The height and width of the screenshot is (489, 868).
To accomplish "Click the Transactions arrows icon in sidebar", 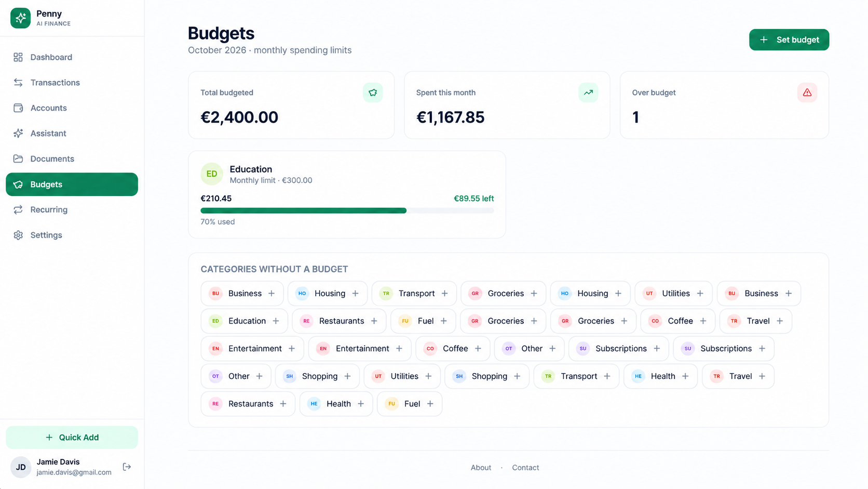I will tap(18, 83).
